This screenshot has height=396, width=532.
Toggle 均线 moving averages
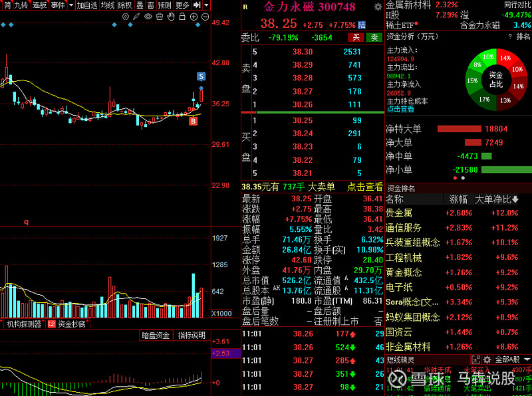pos(108,5)
